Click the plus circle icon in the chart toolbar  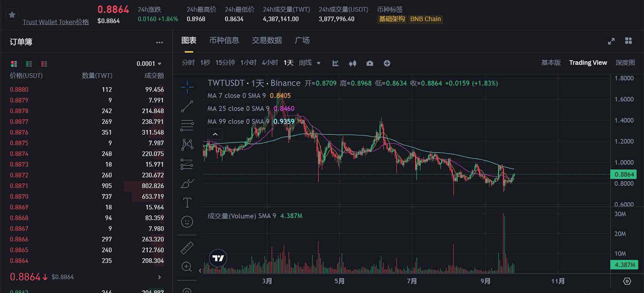387,63
